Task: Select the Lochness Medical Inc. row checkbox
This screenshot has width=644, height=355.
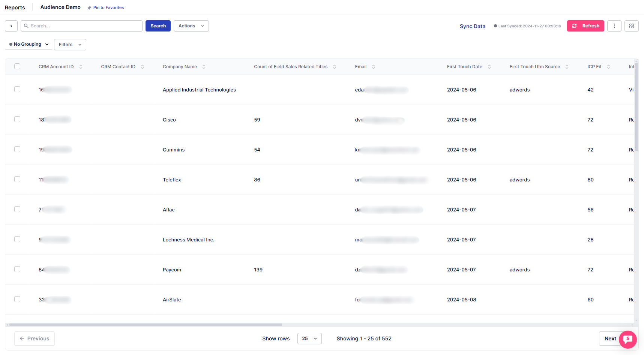Action: tap(17, 239)
